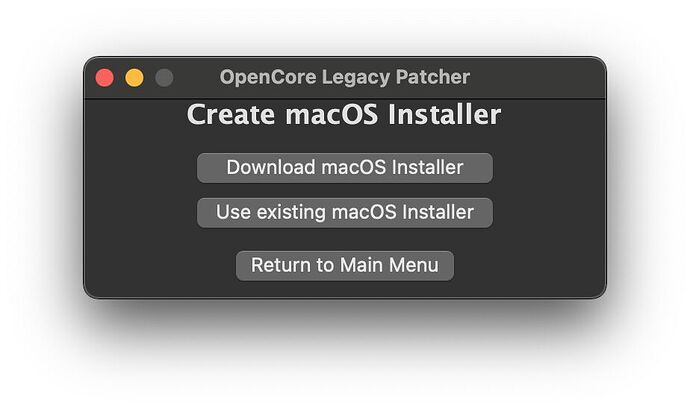The image size is (690, 409).
Task: Select an installer already on this Mac
Action: click(x=345, y=213)
